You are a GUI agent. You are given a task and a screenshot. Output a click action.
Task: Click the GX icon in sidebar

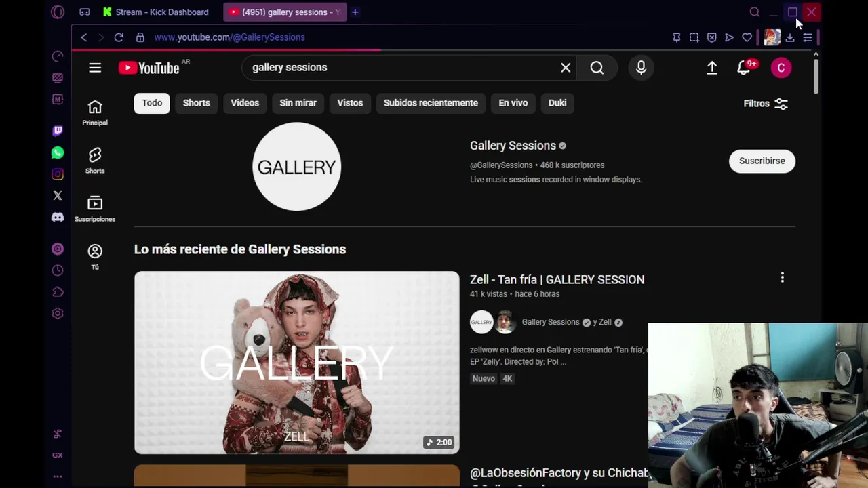[x=58, y=455]
